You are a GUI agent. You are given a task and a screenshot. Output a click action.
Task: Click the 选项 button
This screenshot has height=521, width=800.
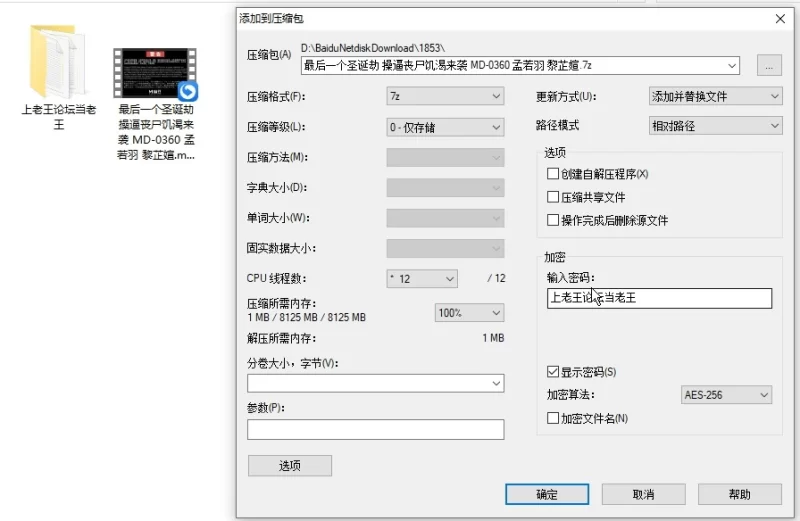[290, 465]
